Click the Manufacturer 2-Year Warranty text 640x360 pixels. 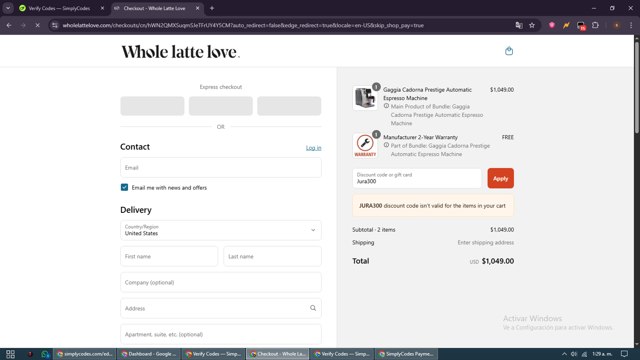point(420,137)
